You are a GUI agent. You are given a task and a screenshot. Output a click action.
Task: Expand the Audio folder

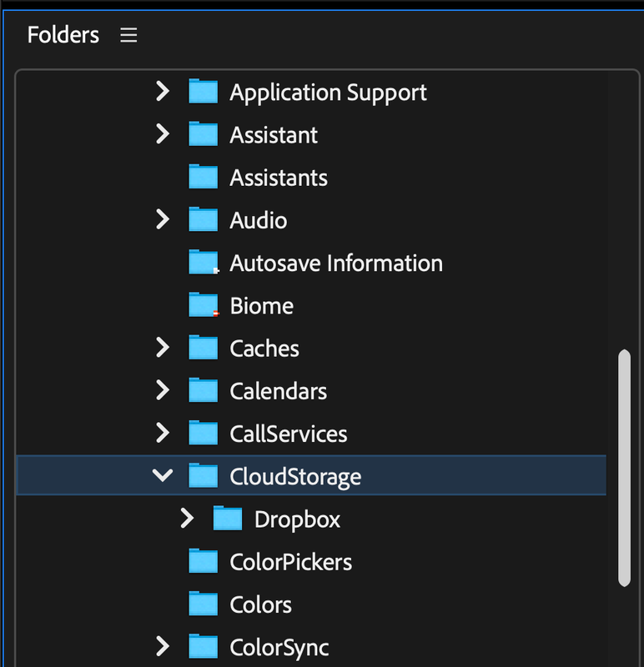(163, 220)
